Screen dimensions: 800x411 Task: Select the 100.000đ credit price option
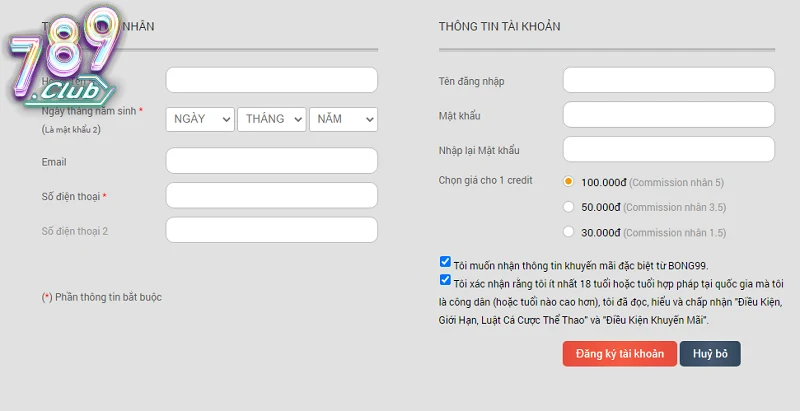(x=568, y=182)
